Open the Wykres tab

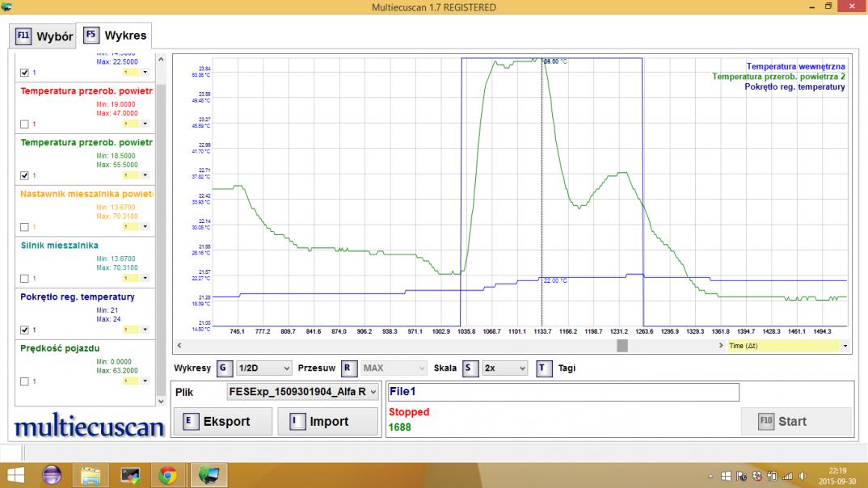[115, 36]
